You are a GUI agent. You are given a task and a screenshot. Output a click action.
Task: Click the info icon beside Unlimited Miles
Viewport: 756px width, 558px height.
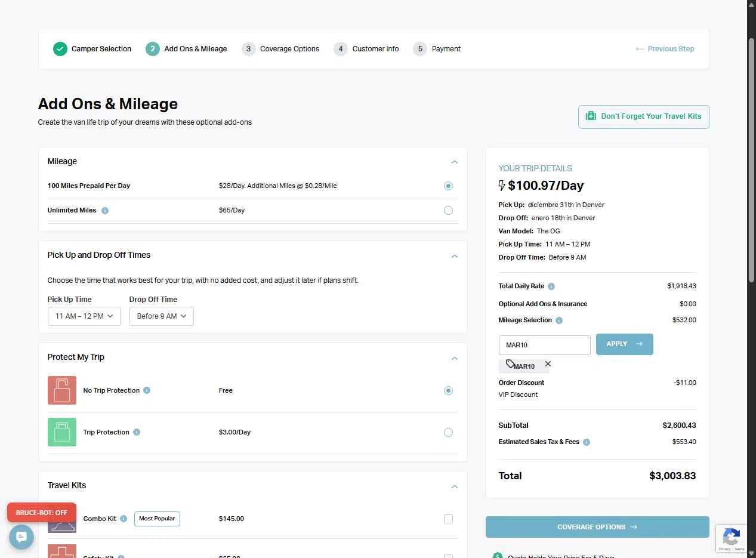click(105, 211)
